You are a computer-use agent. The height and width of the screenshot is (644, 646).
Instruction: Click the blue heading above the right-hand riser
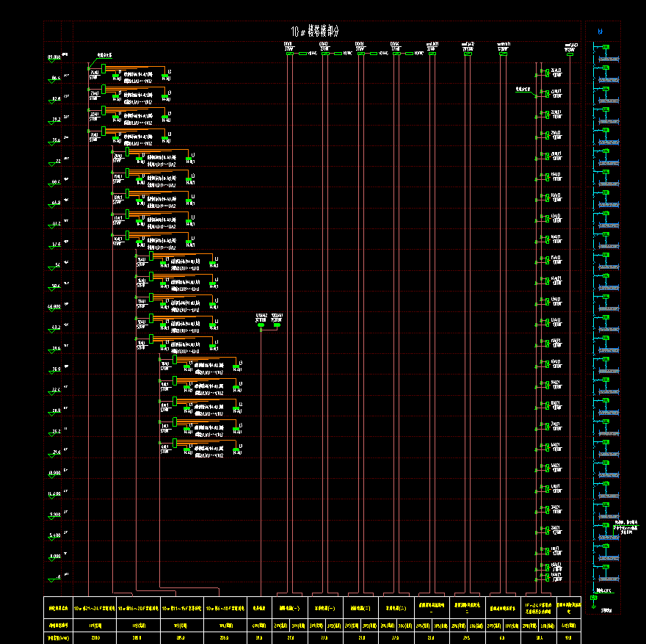(600, 32)
